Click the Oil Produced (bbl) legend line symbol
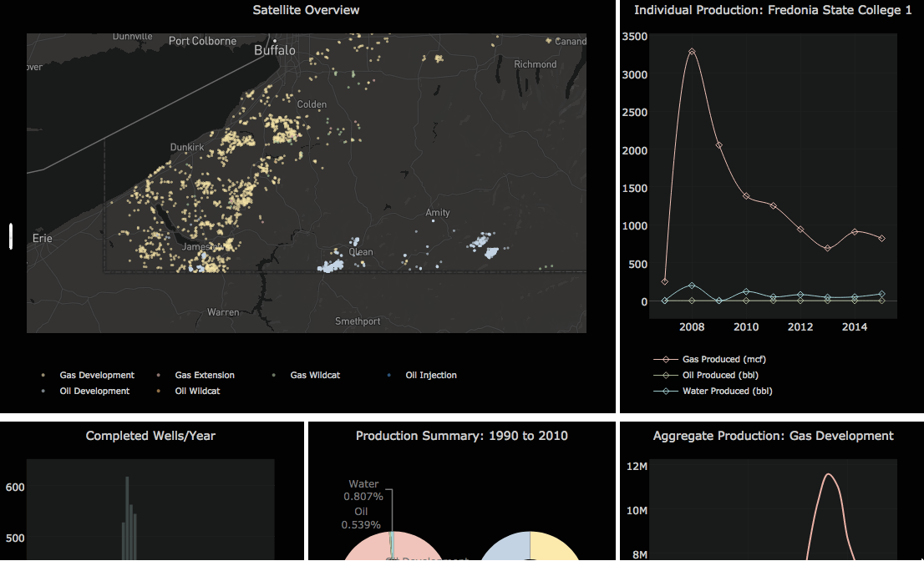 pyautogui.click(x=665, y=375)
